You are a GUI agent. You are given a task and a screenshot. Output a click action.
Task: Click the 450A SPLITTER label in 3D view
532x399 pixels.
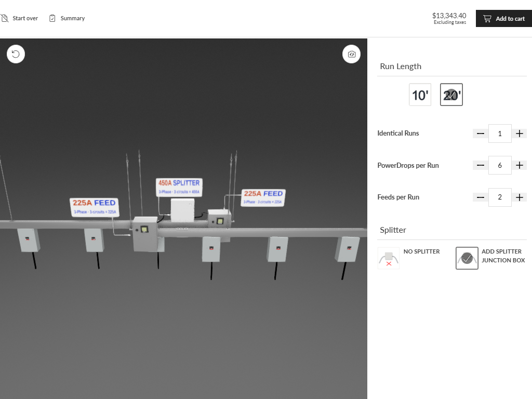point(179,187)
